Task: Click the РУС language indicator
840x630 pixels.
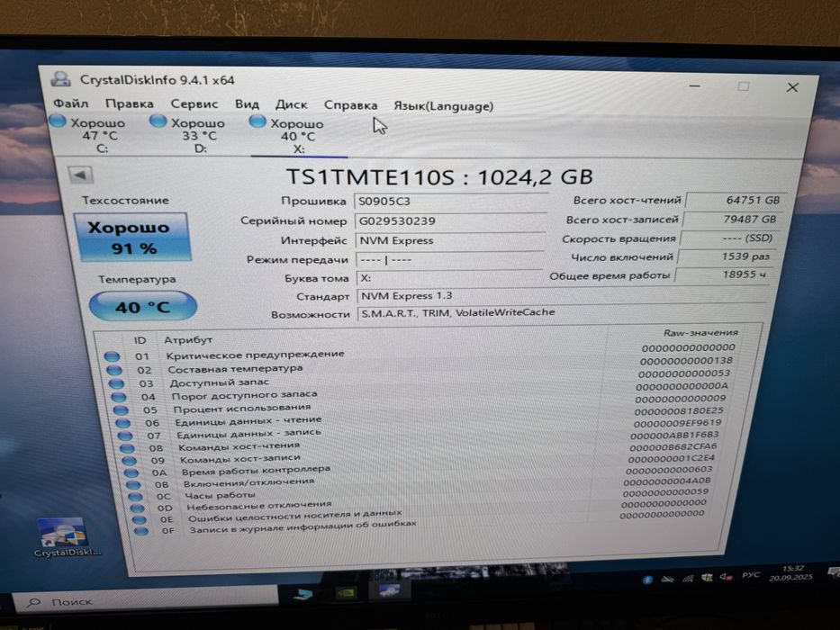Action: pyautogui.click(x=751, y=575)
